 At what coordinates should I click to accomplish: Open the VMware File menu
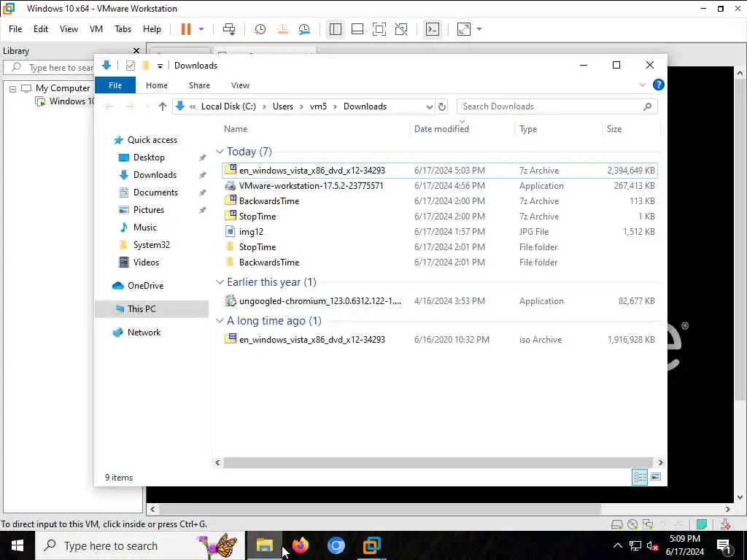(x=15, y=29)
